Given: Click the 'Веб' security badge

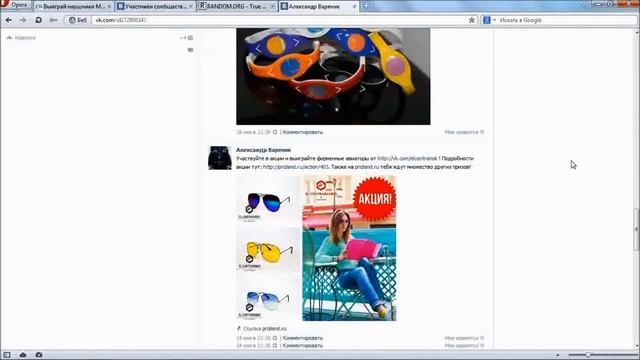Looking at the screenshot, I should 78,20.
